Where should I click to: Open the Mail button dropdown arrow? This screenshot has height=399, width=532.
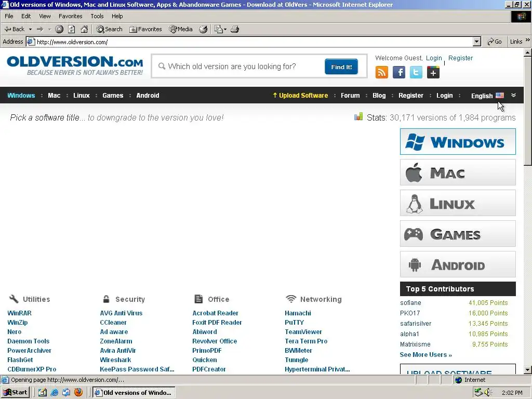coord(225,29)
